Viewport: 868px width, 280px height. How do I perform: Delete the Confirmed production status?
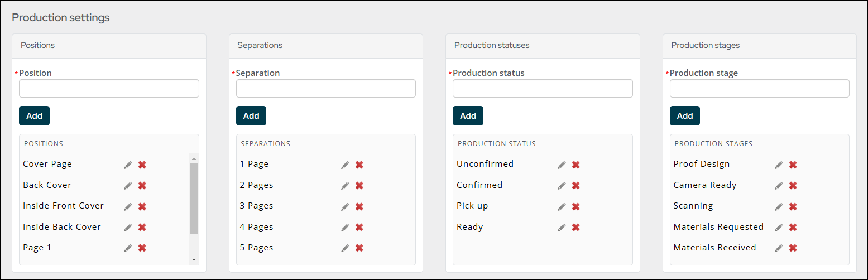(576, 185)
